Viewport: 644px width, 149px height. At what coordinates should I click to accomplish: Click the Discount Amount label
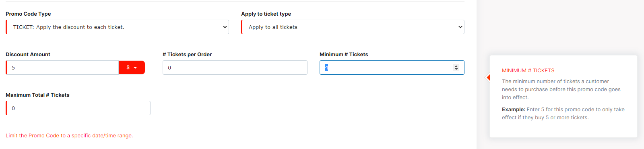pos(28,54)
